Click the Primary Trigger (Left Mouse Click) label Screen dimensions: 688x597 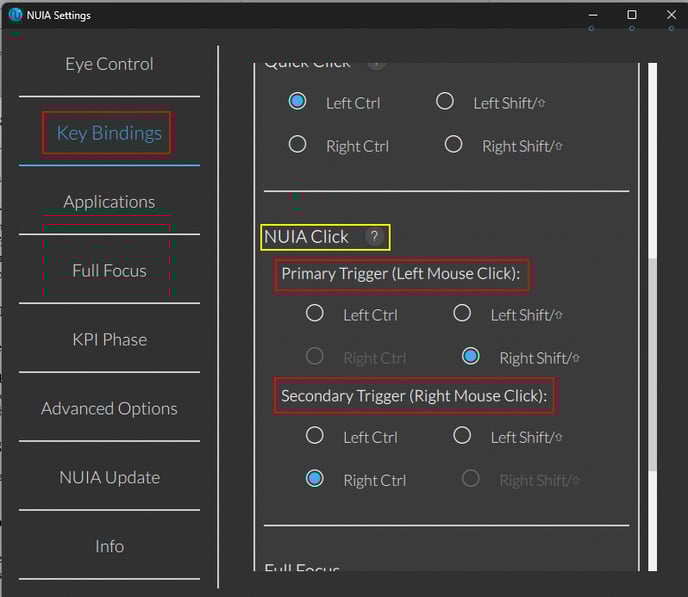click(x=401, y=274)
